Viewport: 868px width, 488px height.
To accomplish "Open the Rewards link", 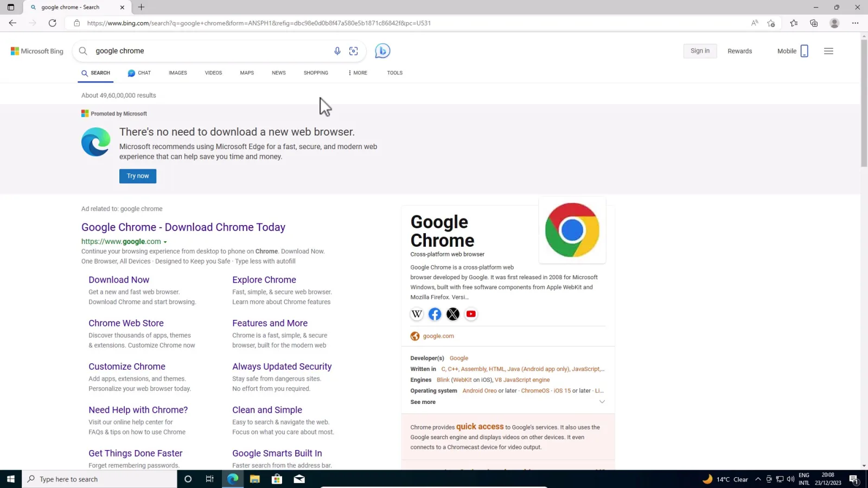I will click(740, 51).
